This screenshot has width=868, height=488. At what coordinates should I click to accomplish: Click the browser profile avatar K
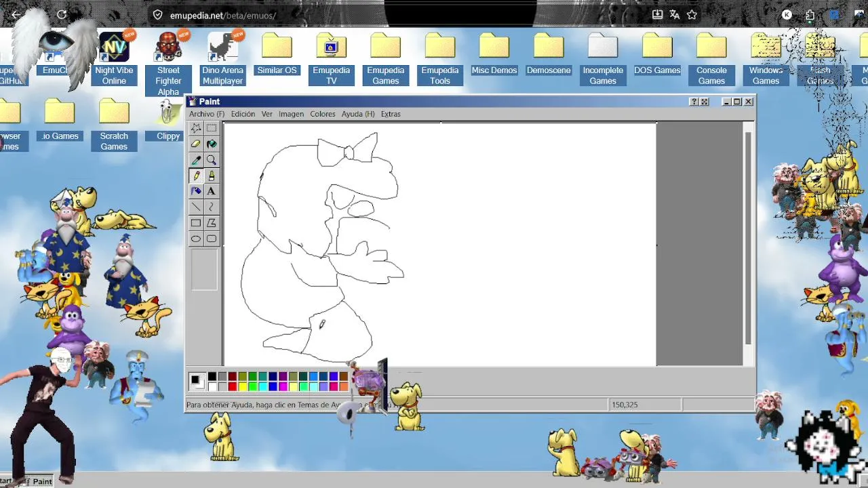[787, 15]
